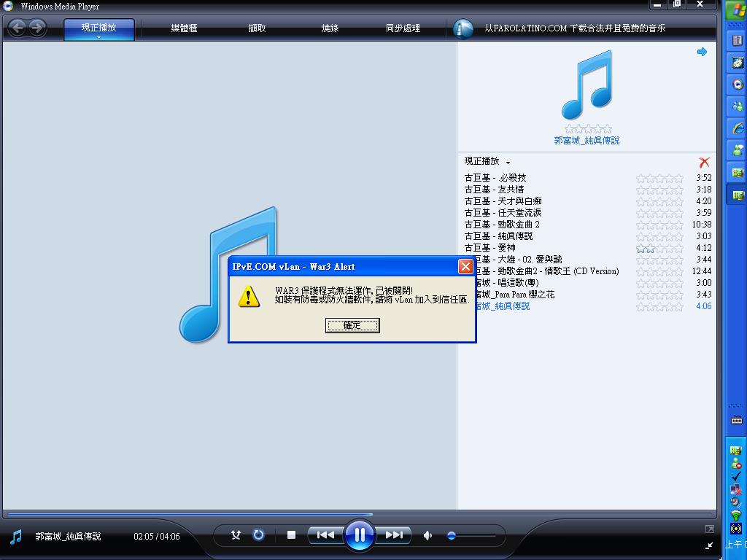Viewport: 747px width, 560px height.
Task: Click the 02:05 / 04:06 elapsed time display
Action: pyautogui.click(x=157, y=537)
